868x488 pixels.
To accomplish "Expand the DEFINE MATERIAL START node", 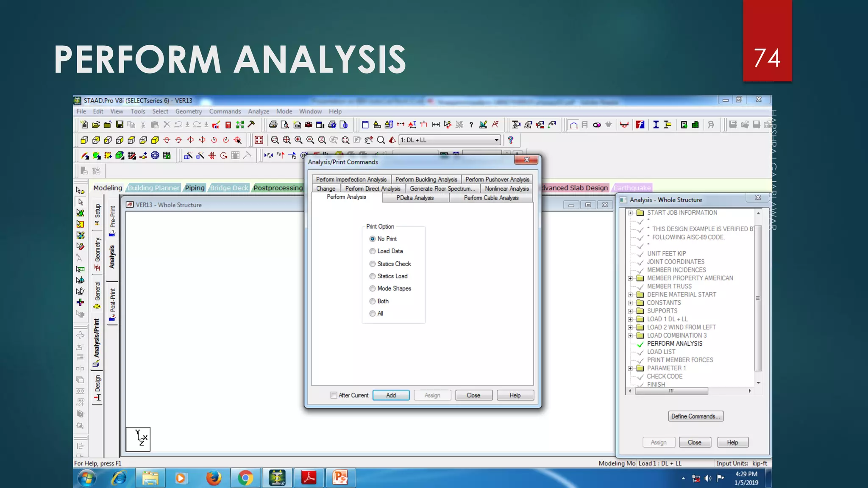I will [630, 294].
